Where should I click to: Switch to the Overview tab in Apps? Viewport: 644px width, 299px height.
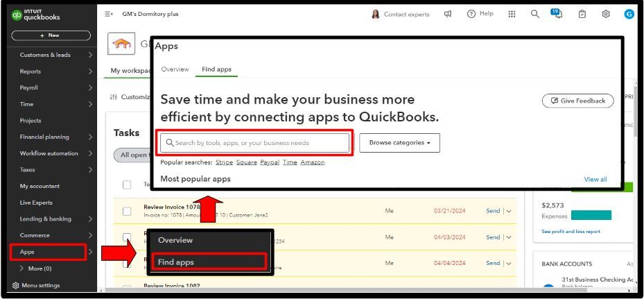click(175, 69)
